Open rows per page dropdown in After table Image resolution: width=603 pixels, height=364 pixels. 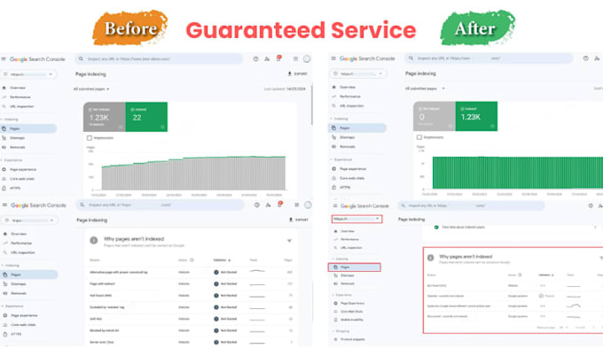[x=563, y=328]
